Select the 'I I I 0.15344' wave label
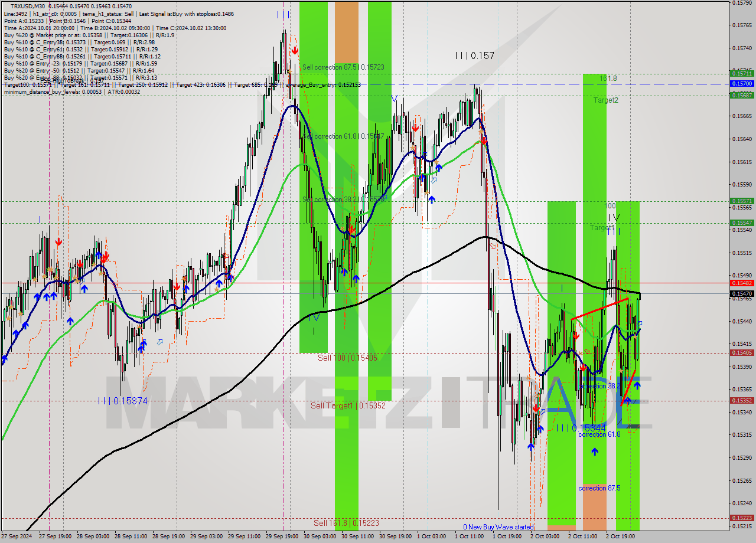 [581, 428]
